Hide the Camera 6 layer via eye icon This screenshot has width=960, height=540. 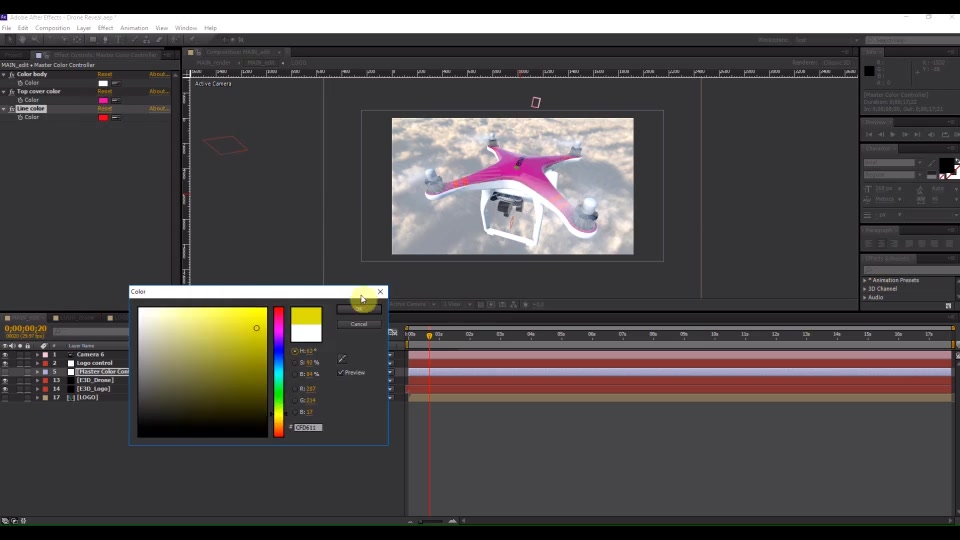pos(5,354)
